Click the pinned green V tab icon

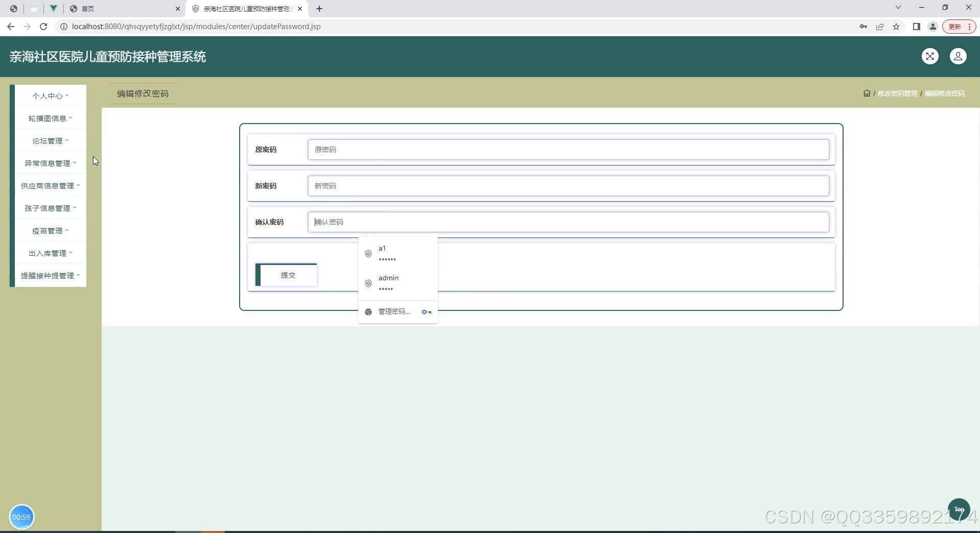53,9
